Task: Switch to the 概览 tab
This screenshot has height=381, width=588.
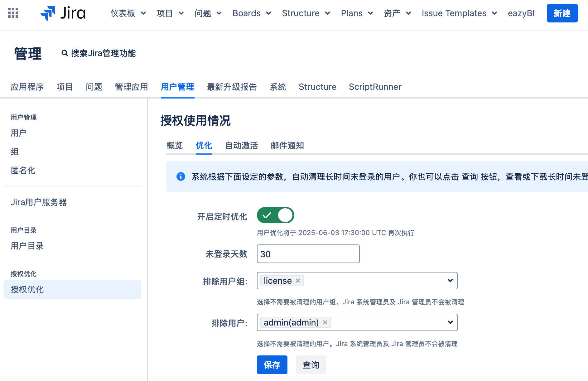Action: tap(175, 146)
